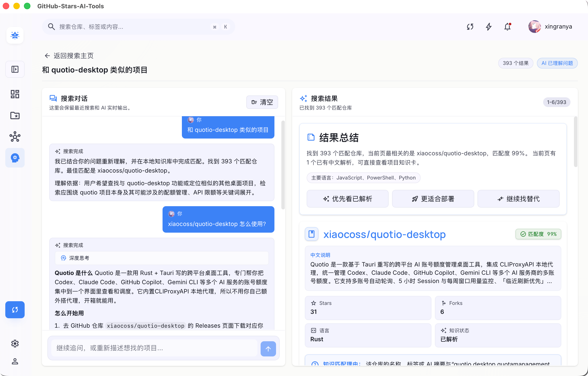
Task: Click the sync refresh icon in header
Action: 470,27
